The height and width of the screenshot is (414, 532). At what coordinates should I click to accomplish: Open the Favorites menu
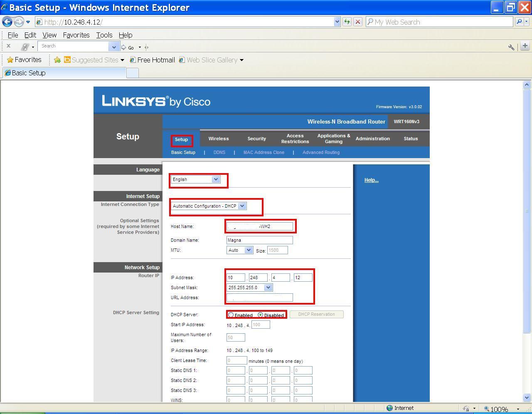76,35
